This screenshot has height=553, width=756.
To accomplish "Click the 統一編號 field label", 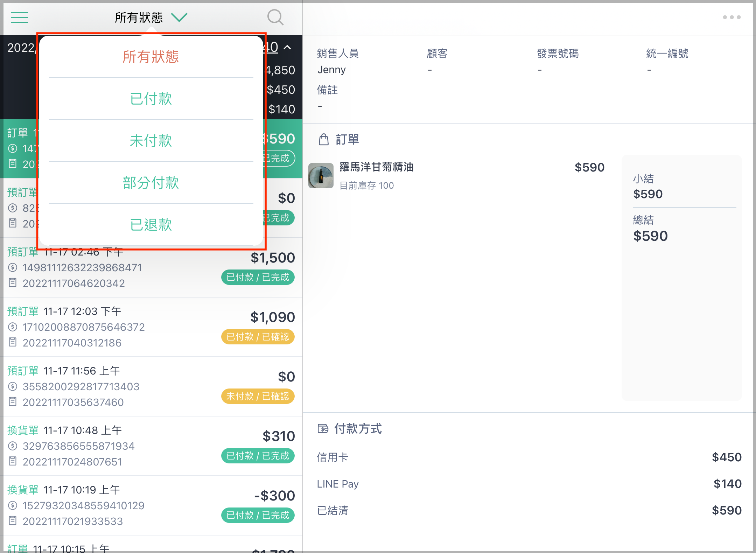I will click(x=667, y=54).
